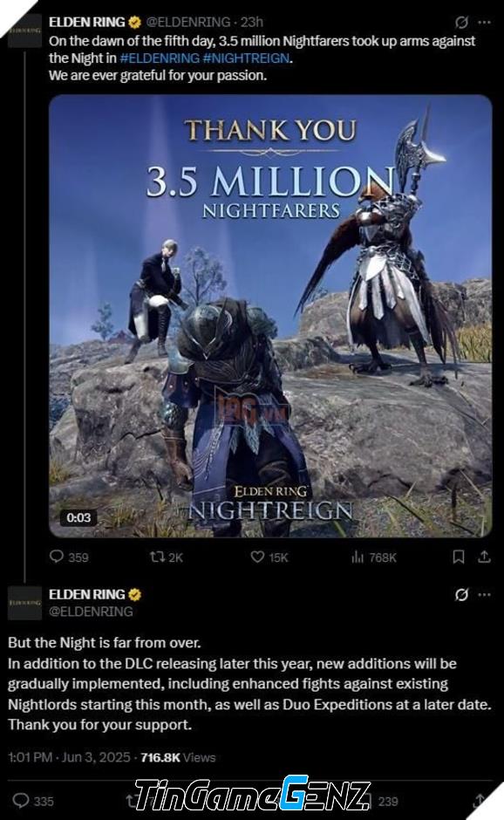Click the ELDEN RING avatar on second tweet
This screenshot has width=504, height=820.
(x=24, y=603)
